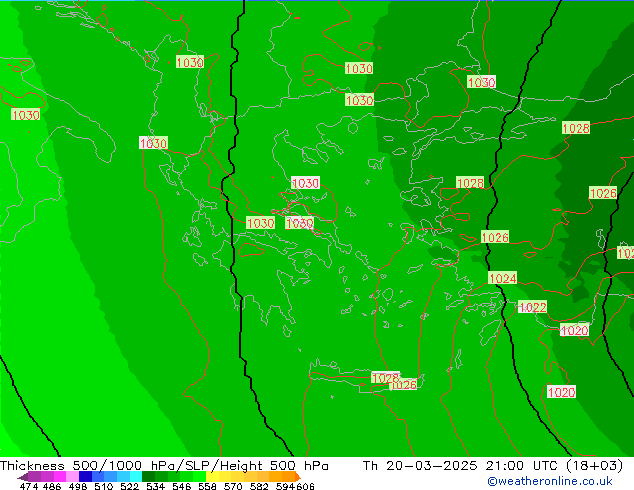Image resolution: width=634 pixels, height=490 pixels.
Task: Click the darkest green legend swatch above 534
Action: point(148,476)
